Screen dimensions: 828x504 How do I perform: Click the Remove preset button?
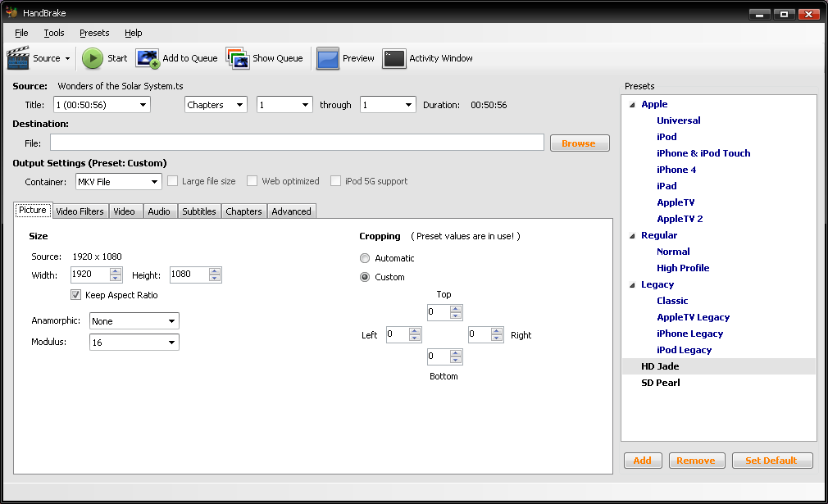click(x=697, y=461)
